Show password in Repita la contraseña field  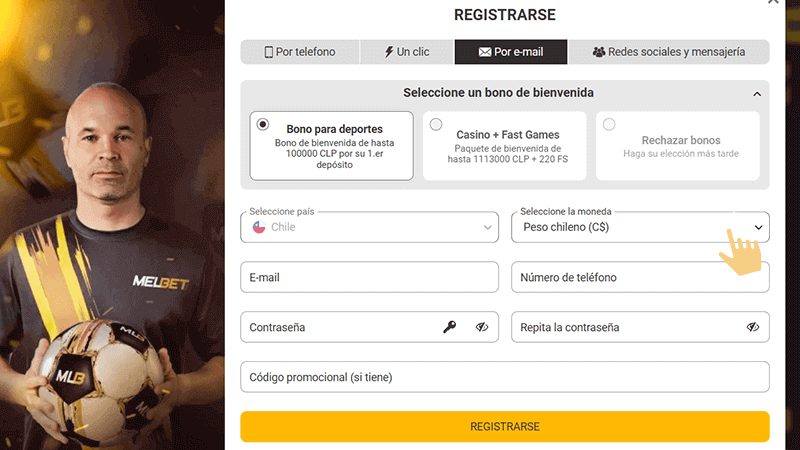tap(753, 327)
